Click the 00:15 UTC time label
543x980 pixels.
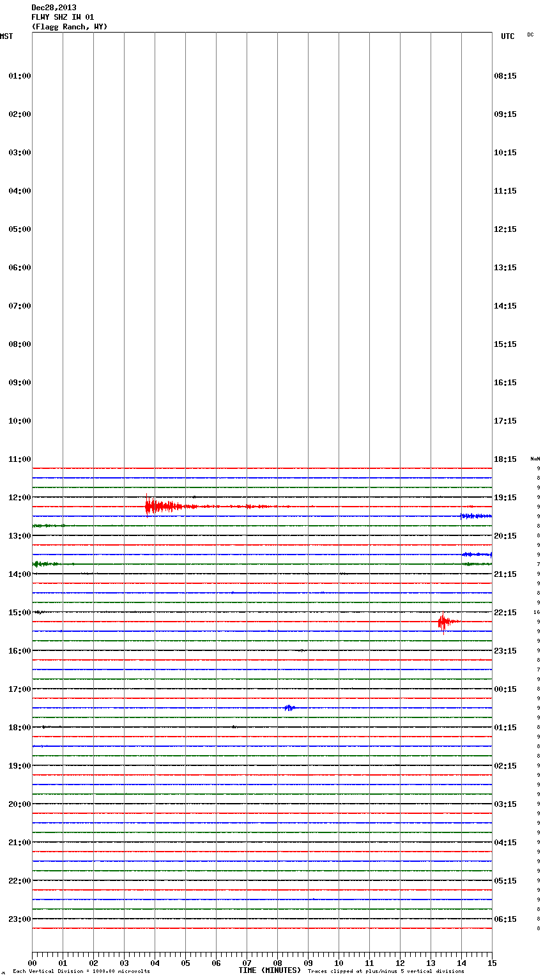(505, 689)
